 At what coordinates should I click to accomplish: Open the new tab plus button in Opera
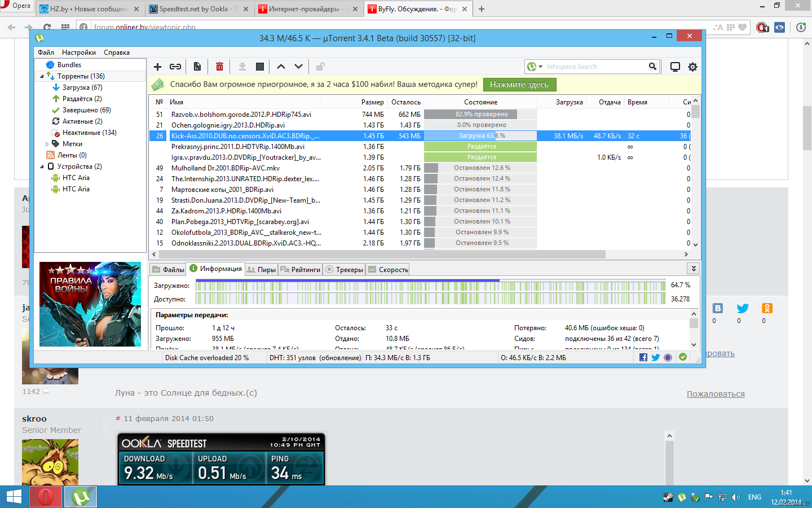click(482, 9)
